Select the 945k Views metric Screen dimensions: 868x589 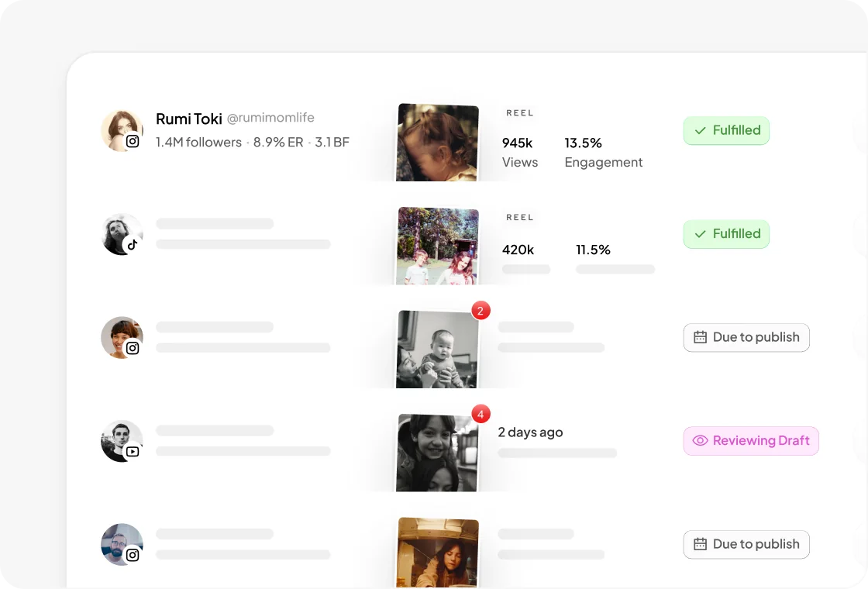pyautogui.click(x=520, y=152)
